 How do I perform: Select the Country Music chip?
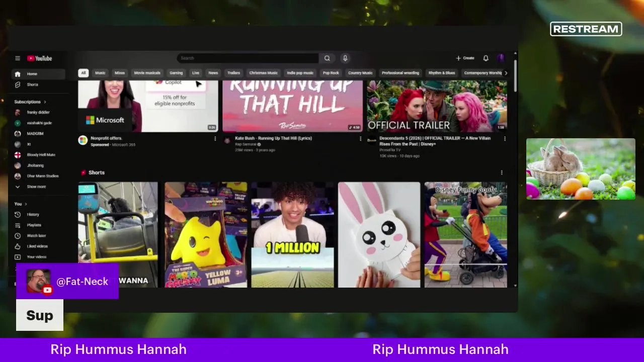point(360,73)
